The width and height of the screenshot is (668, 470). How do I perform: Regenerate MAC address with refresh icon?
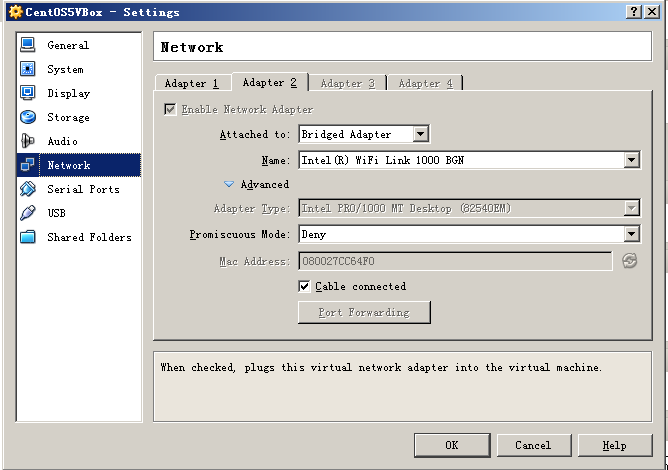click(x=630, y=261)
